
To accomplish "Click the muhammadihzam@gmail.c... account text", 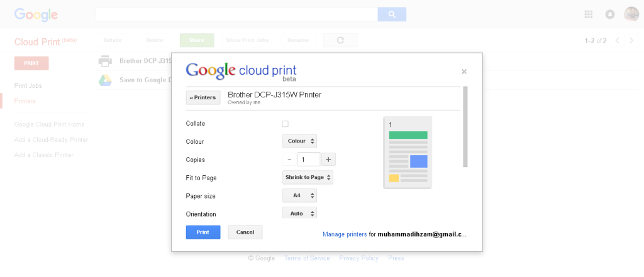I will pyautogui.click(x=422, y=235).
